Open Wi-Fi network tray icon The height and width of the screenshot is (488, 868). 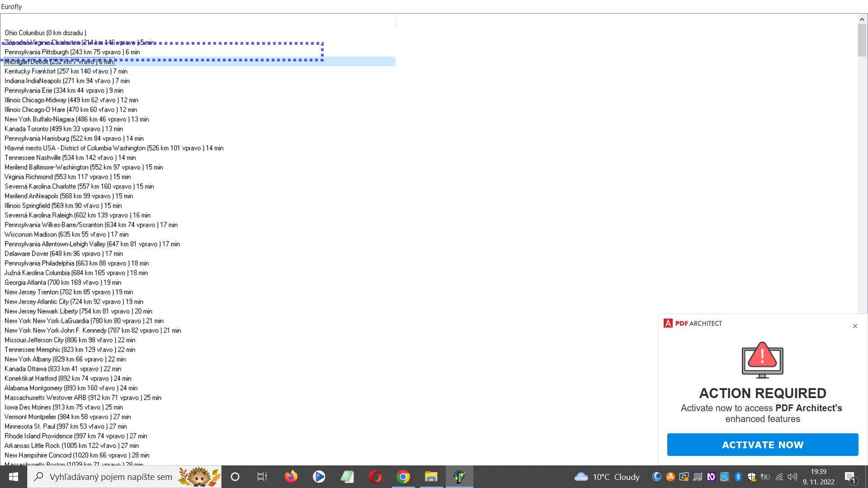coord(779,477)
